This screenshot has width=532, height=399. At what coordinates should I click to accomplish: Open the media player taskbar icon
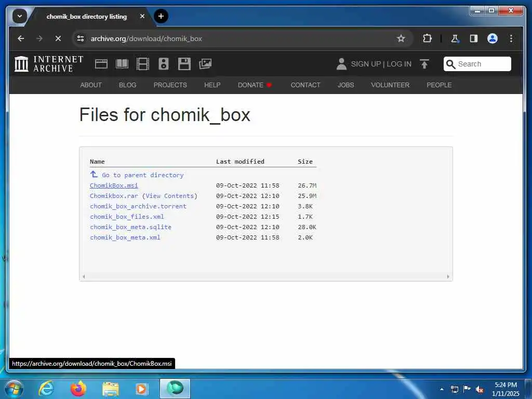(x=141, y=389)
